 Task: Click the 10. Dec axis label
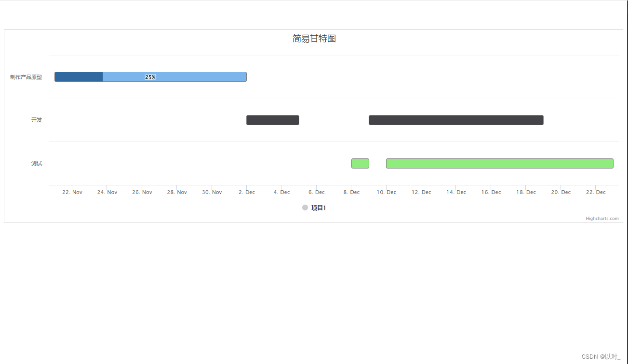pos(387,192)
